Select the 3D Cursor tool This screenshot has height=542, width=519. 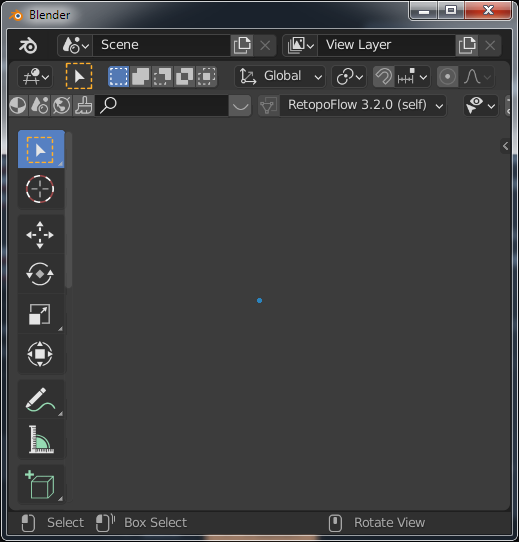click(x=41, y=189)
